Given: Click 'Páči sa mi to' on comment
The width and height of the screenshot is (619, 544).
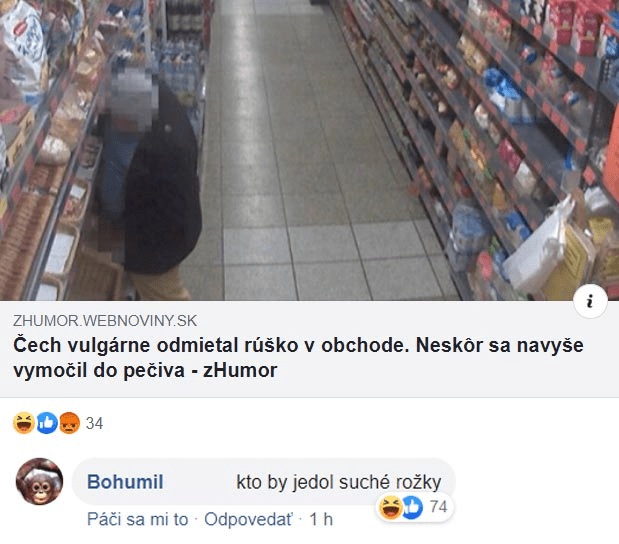Looking at the screenshot, I should (x=137, y=519).
